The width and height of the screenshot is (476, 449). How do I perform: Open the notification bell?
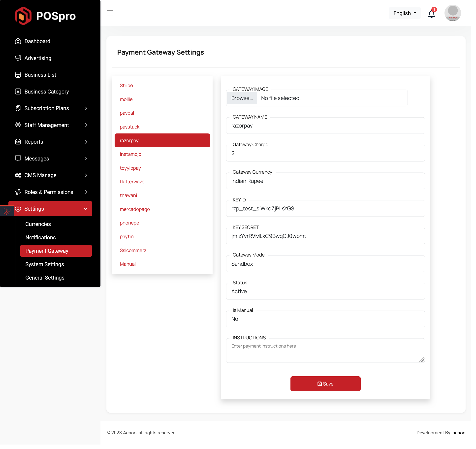(x=431, y=14)
